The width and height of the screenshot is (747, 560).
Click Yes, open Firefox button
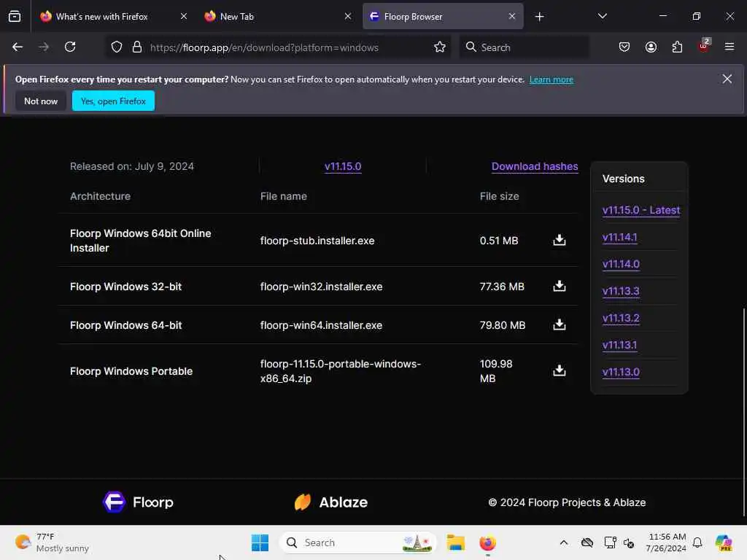click(113, 101)
